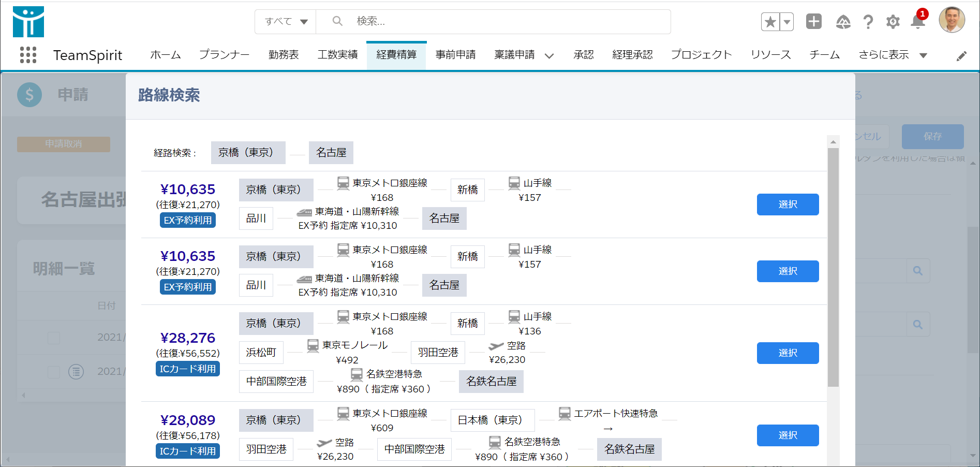Image resolution: width=980 pixels, height=467 pixels.
Task: Click 浜松町 station box
Action: click(261, 353)
